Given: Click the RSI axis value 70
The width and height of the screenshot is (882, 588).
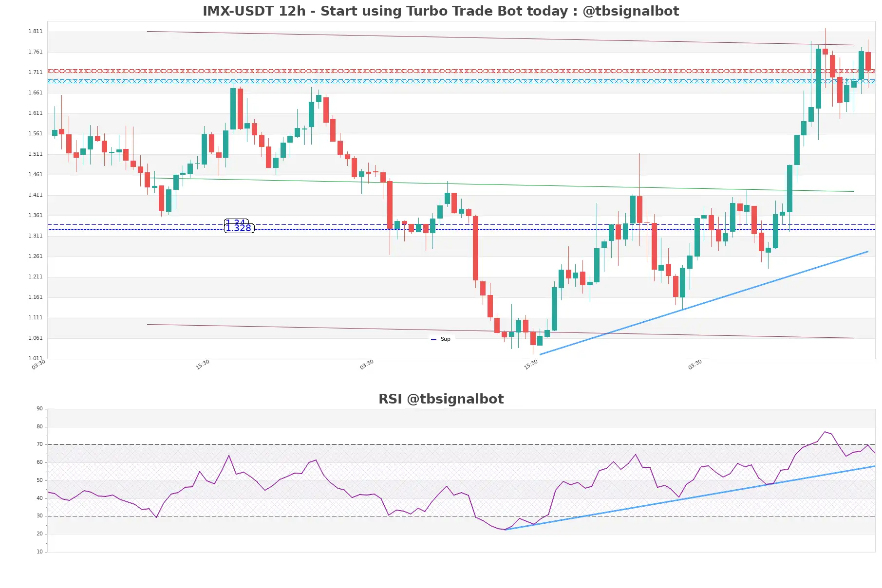Looking at the screenshot, I should (x=39, y=444).
